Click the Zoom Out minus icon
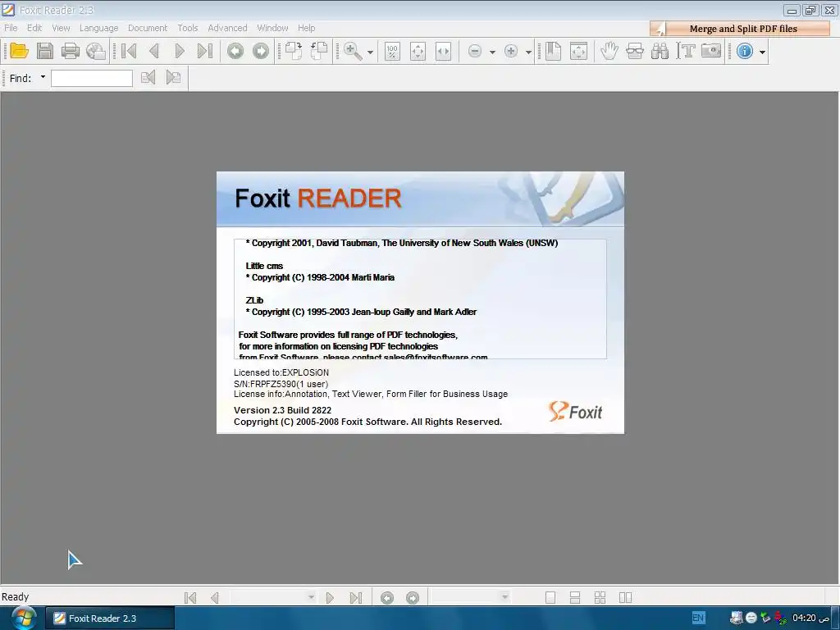840x630 pixels. pyautogui.click(x=475, y=51)
